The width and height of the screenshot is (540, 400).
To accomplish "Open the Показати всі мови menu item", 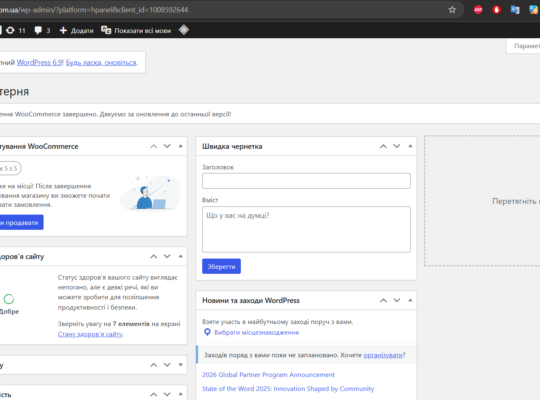I will (x=136, y=30).
